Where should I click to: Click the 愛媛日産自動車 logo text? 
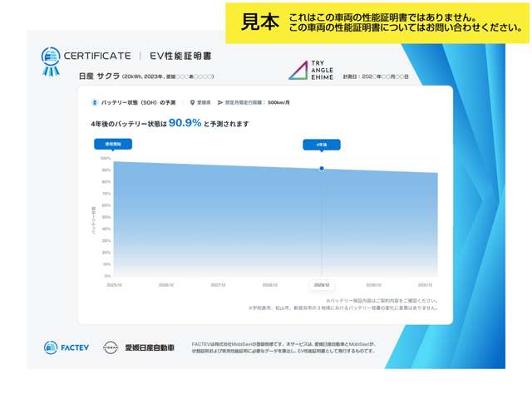tap(150, 347)
